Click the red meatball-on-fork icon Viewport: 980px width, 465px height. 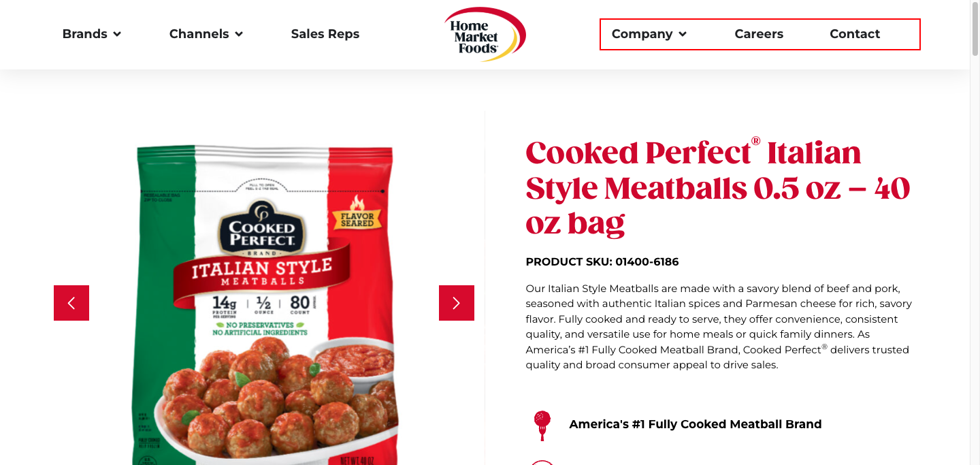(542, 426)
